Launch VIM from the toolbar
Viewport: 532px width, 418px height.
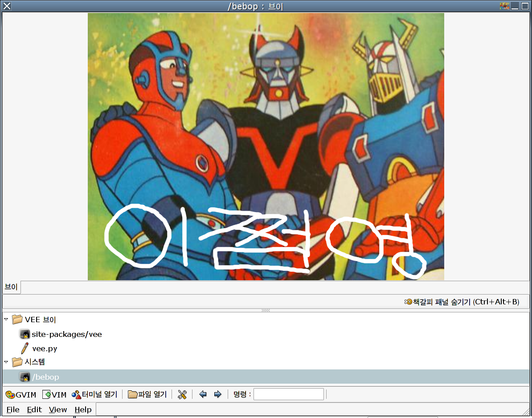[x=54, y=394]
